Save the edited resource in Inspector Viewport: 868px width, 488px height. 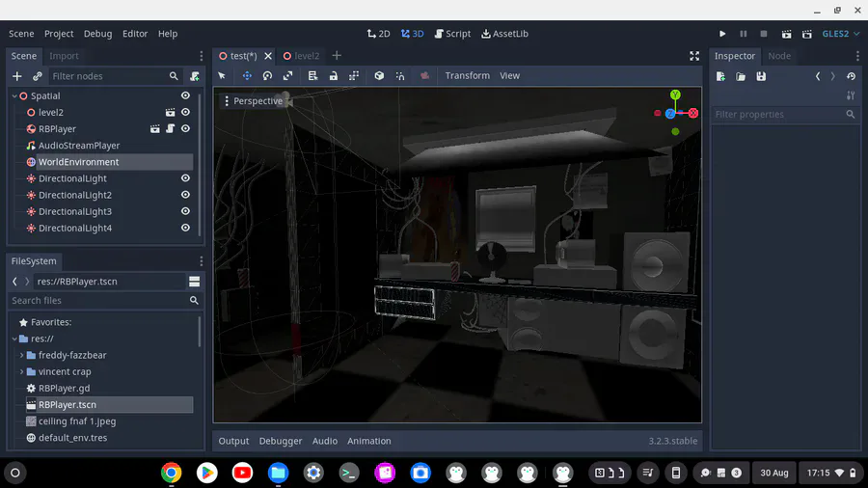pos(761,76)
